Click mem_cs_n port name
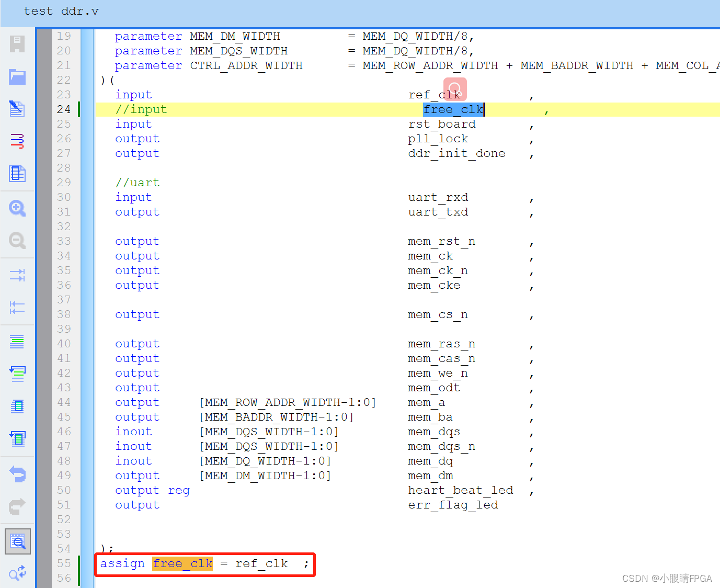 pyautogui.click(x=438, y=314)
